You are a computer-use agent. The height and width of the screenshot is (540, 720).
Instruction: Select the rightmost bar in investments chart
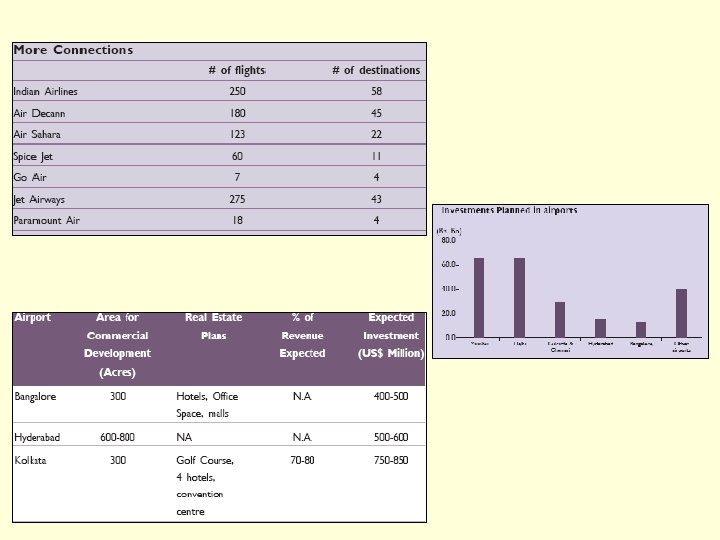681,313
